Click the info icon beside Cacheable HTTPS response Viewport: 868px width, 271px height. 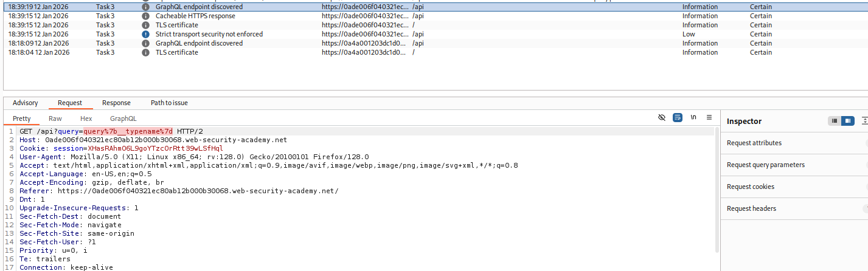pos(145,16)
